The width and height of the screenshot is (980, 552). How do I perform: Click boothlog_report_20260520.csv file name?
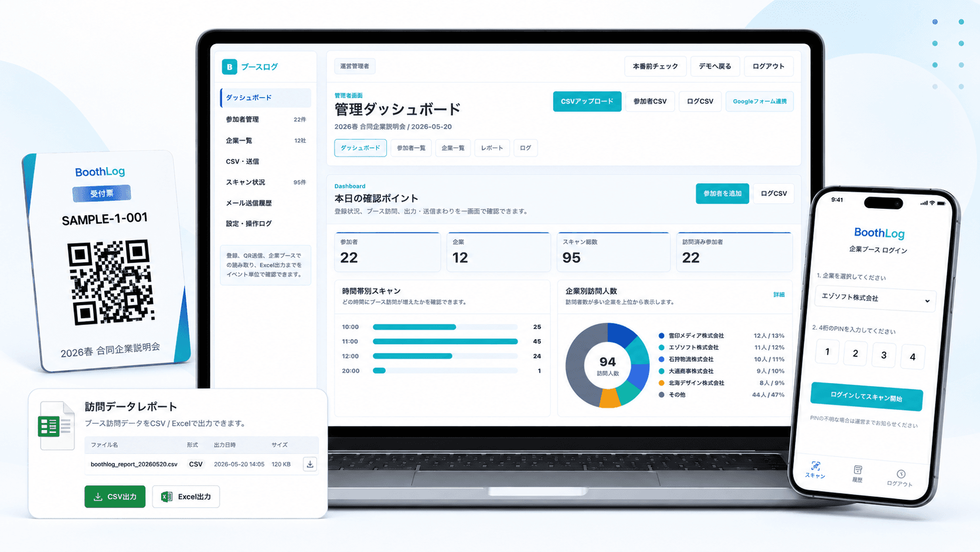click(134, 464)
